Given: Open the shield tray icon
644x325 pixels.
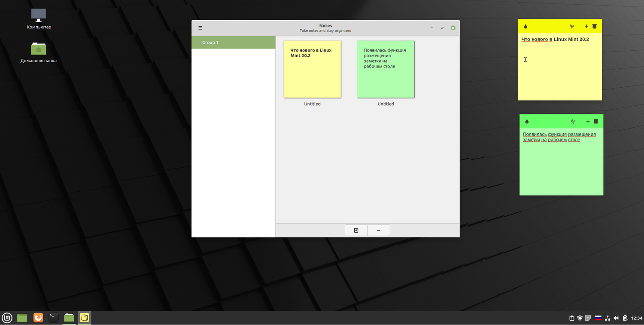Looking at the screenshot, I should click(x=580, y=318).
